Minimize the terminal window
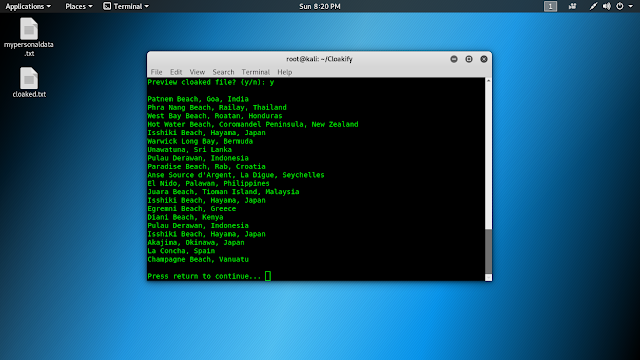This screenshot has width=640, height=360. point(454,59)
